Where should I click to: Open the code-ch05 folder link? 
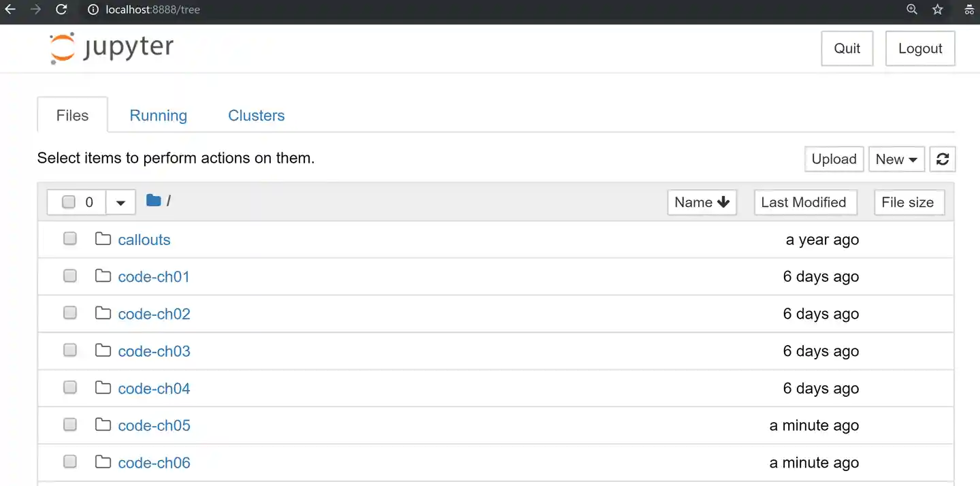pyautogui.click(x=154, y=425)
